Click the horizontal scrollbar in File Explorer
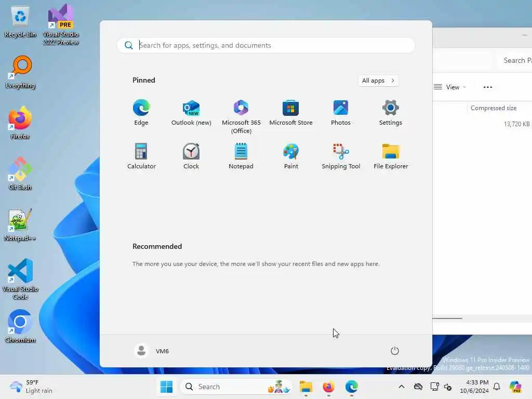The width and height of the screenshot is (532, 399). click(x=447, y=318)
